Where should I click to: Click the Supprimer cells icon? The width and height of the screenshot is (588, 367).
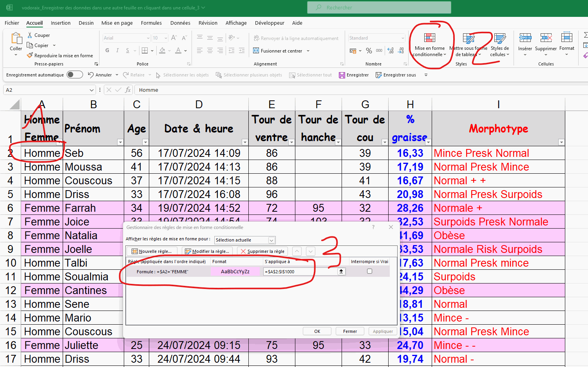[546, 38]
